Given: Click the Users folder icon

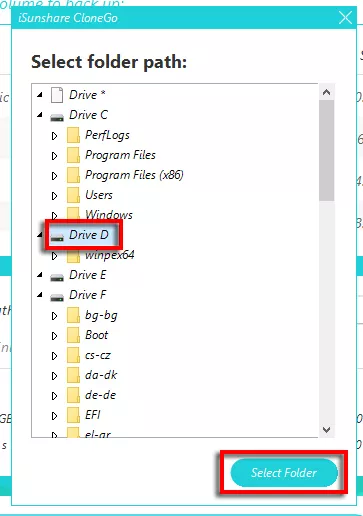Looking at the screenshot, I should point(73,195).
